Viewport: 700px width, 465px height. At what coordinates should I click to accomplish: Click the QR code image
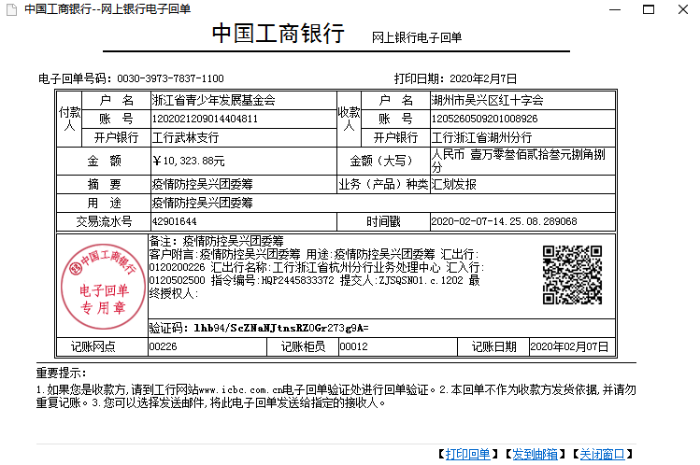(x=572, y=275)
